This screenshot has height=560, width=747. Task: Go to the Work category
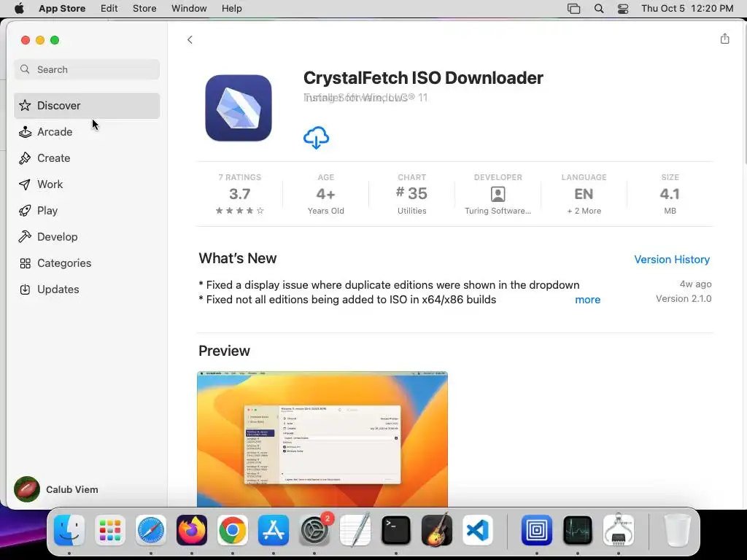(87, 184)
